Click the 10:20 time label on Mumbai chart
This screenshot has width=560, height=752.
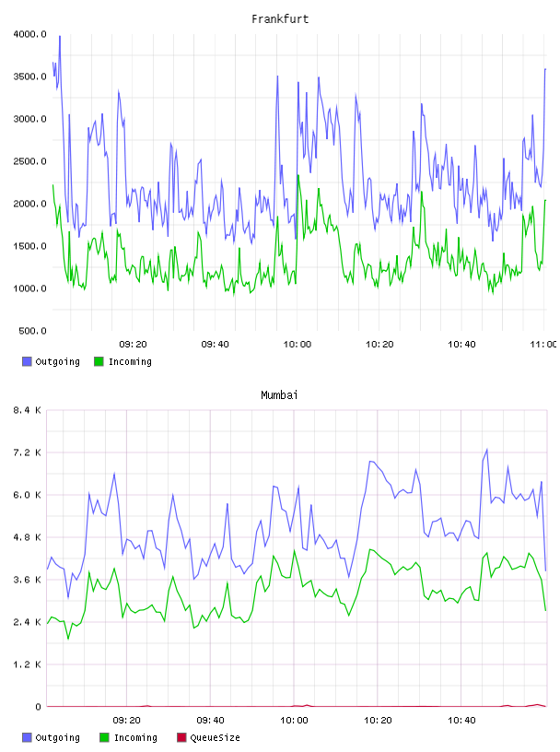click(378, 721)
